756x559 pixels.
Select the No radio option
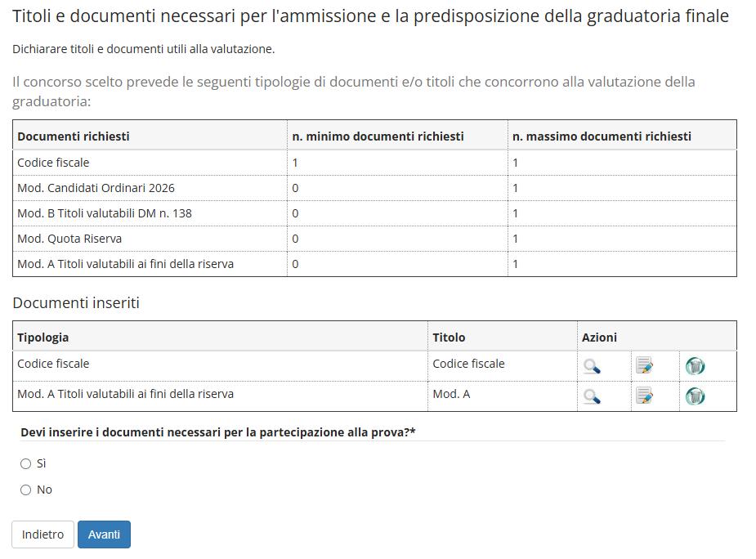pos(26,490)
